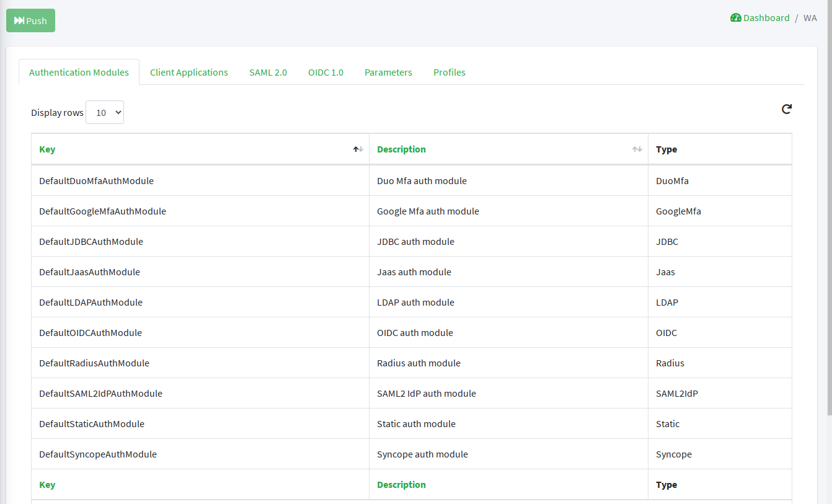Sort by the Description footer header
The image size is (832, 504).
[x=401, y=485]
